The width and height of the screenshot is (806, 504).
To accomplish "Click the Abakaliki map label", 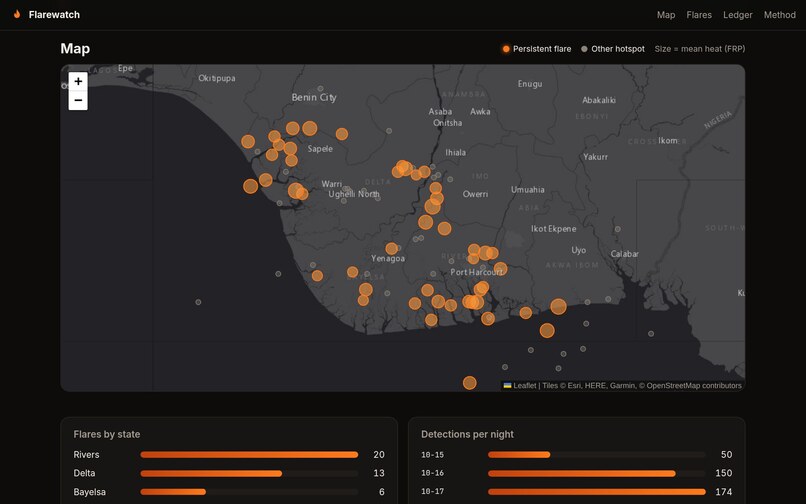I will [x=598, y=100].
